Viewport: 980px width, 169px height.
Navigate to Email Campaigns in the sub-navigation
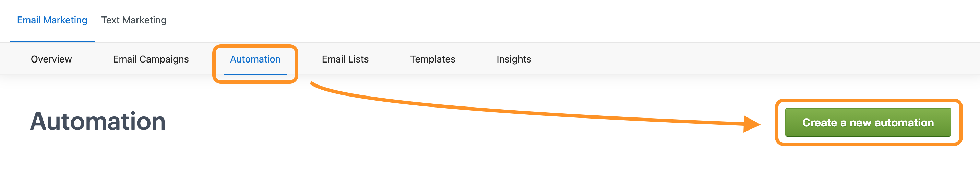pos(151,59)
